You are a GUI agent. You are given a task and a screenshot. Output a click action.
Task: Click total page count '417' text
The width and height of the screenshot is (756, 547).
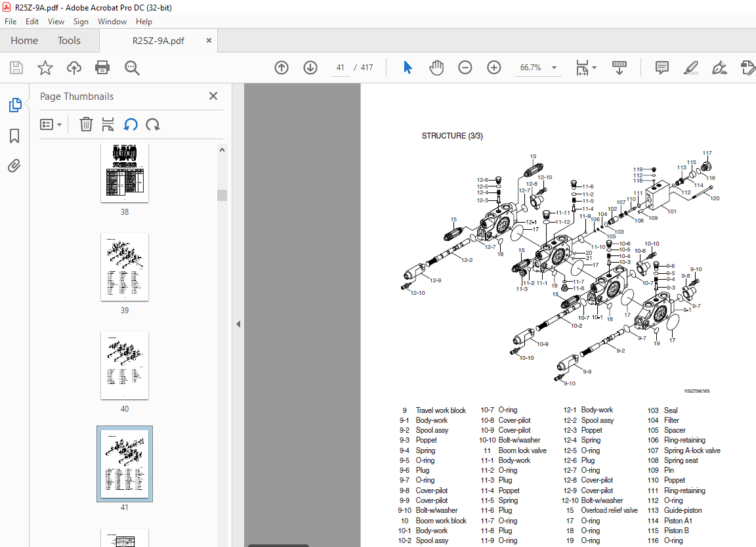point(367,68)
